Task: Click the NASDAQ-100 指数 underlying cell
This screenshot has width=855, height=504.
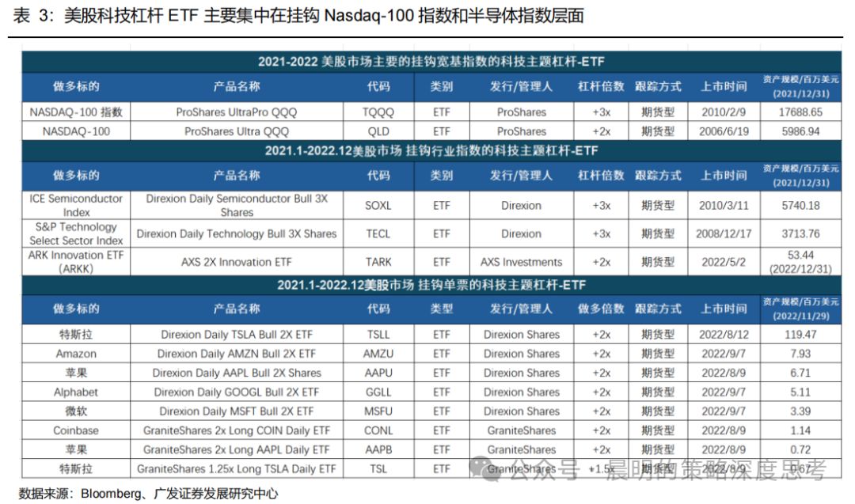Action: point(76,112)
